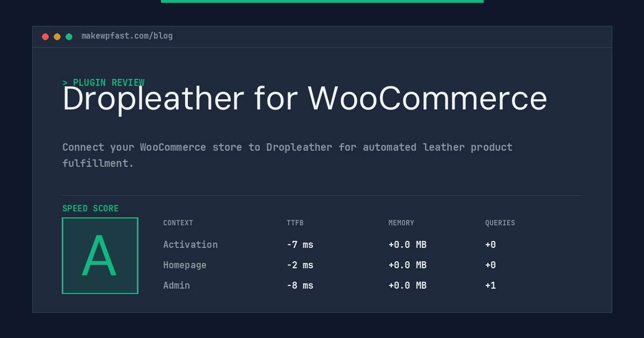
Task: Click the red window dot
Action: pyautogui.click(x=45, y=36)
